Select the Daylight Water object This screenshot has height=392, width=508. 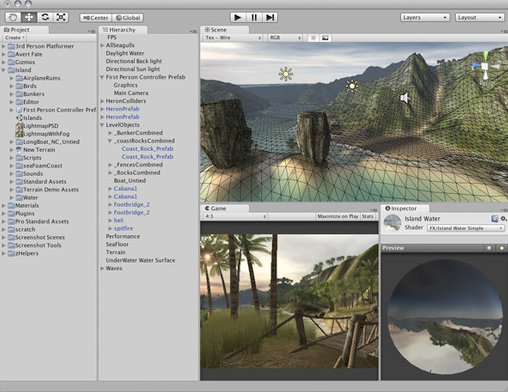(x=125, y=53)
